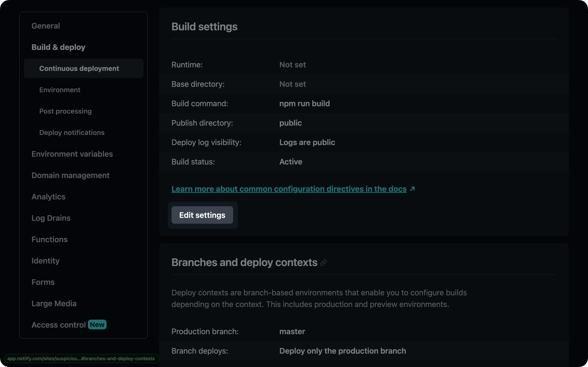This screenshot has width=588, height=367.
Task: Open Access control marked with New badge
Action: click(x=58, y=324)
